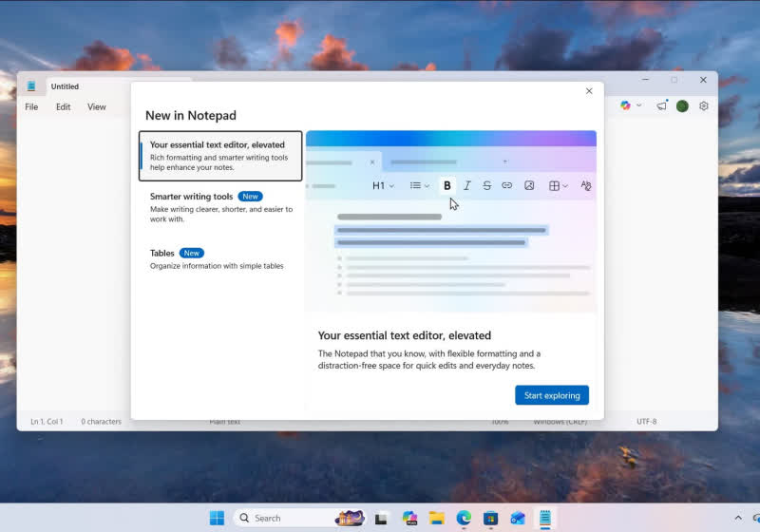Click the taskbar Search box
Viewport: 760px width, 532px height.
pos(285,518)
